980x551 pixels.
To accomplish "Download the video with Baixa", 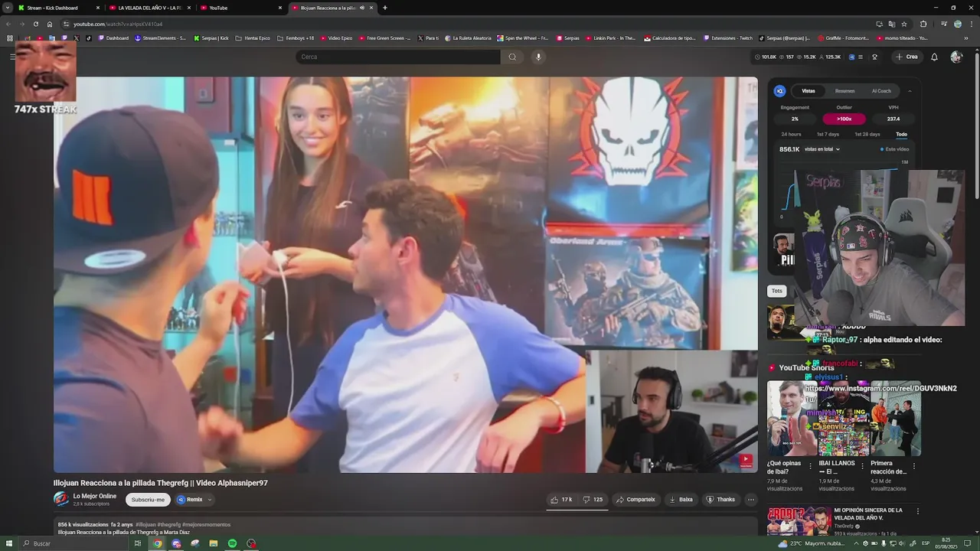I will tap(681, 500).
